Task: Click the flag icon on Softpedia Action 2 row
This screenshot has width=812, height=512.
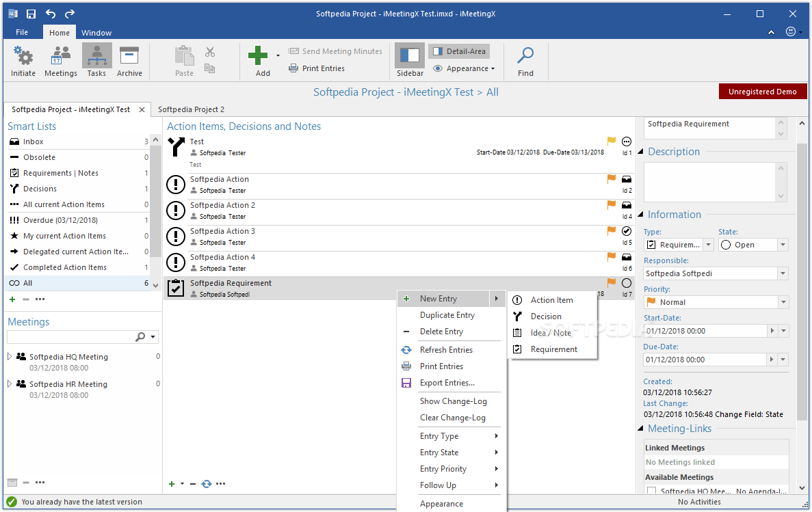Action: (612, 205)
